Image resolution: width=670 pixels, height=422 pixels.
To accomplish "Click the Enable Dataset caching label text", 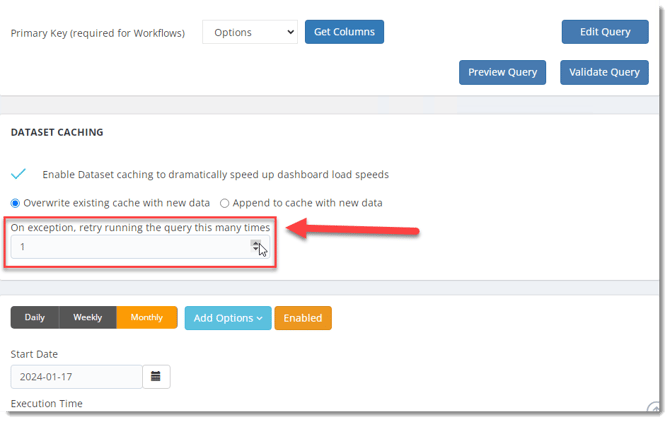I will 215,174.
